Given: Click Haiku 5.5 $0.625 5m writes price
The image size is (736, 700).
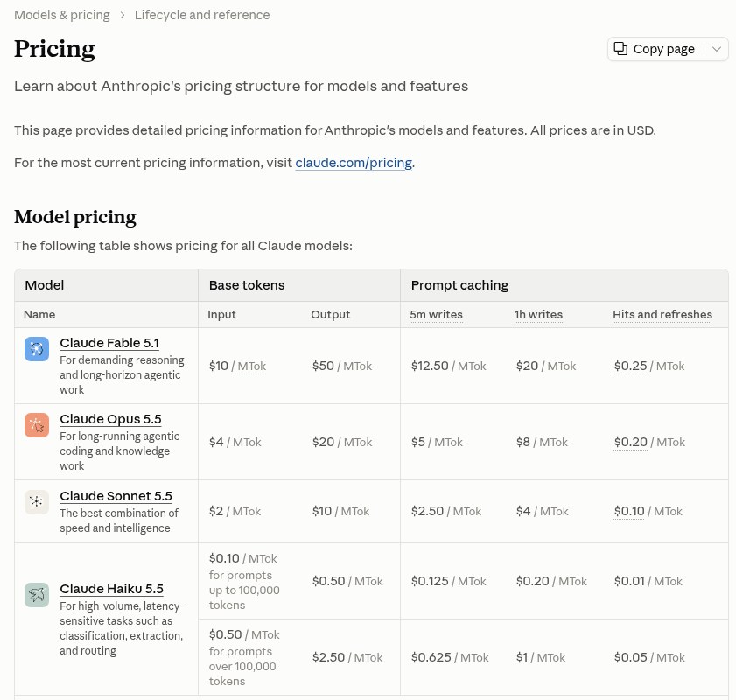Looking at the screenshot, I should (x=450, y=657).
